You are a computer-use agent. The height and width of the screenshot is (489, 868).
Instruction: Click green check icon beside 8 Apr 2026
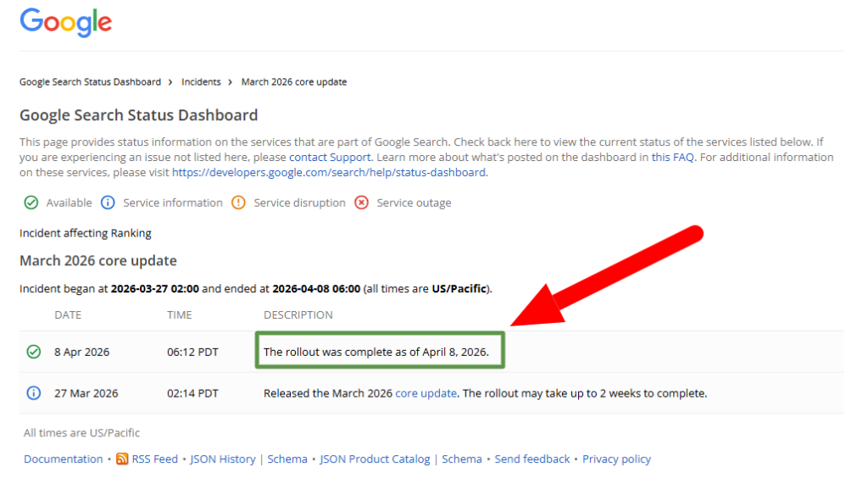pos(34,352)
